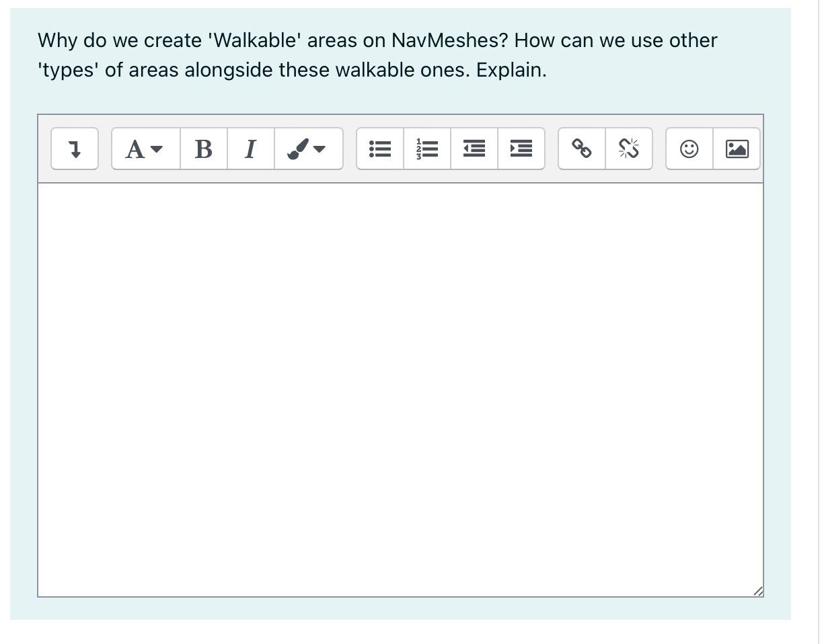Insert an emoticon into the answer
The height and width of the screenshot is (644, 822).
click(x=689, y=149)
